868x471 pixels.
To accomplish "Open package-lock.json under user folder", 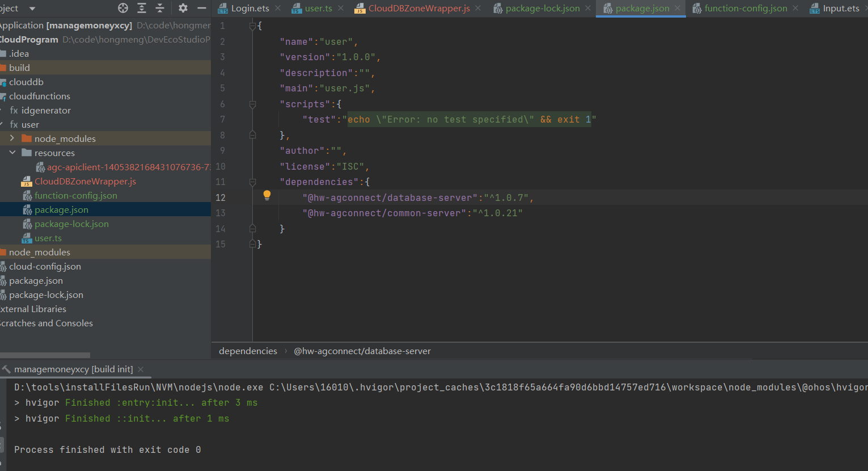I will point(71,224).
